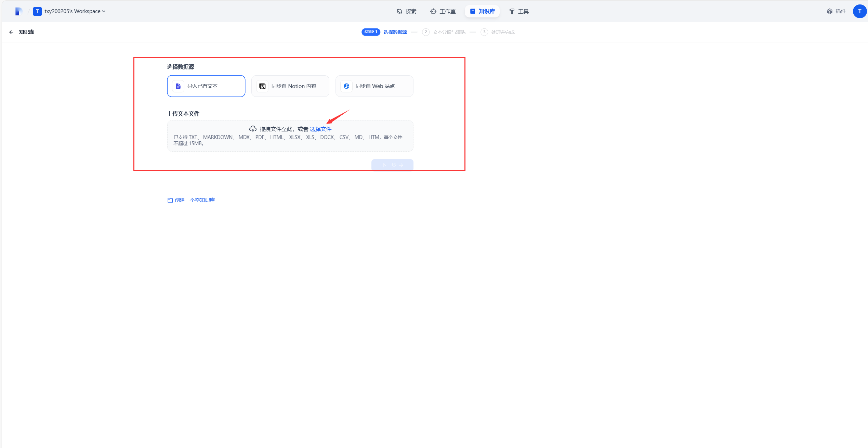Switch to the 知识库 tab
Screen dimensions: 868x448
click(482, 11)
